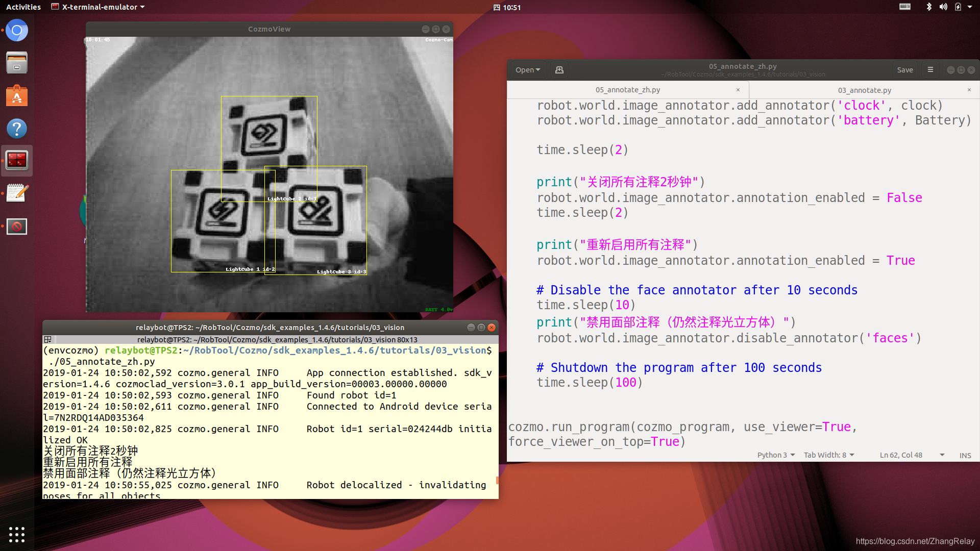Launch the text editor from the dock
980x551 pixels.
(x=17, y=193)
